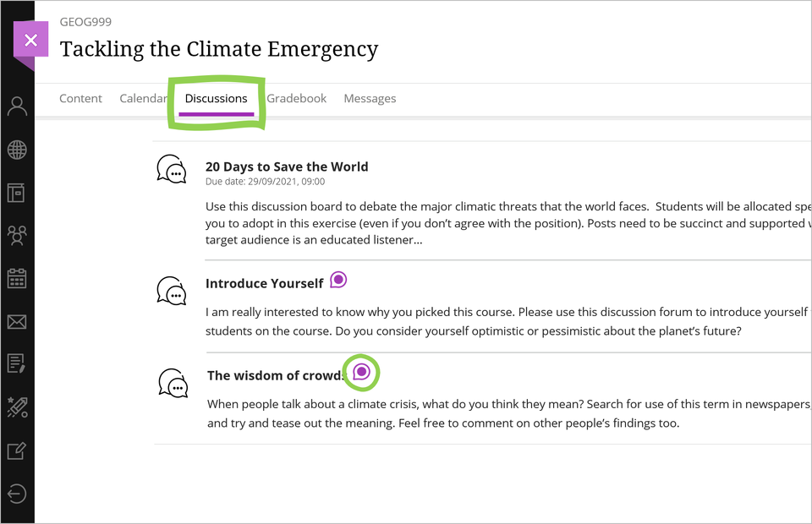
Task: Click the course code GEOG999
Action: (85, 22)
